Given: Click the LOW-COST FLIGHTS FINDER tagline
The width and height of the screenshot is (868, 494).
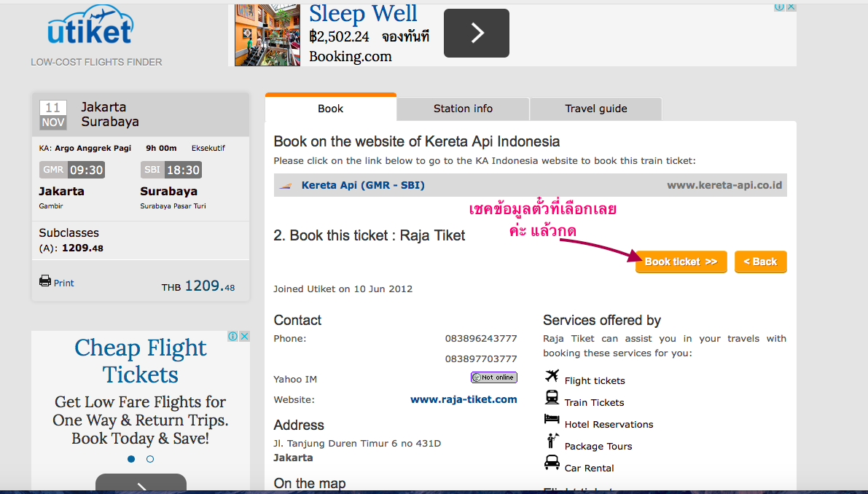Looking at the screenshot, I should 96,62.
